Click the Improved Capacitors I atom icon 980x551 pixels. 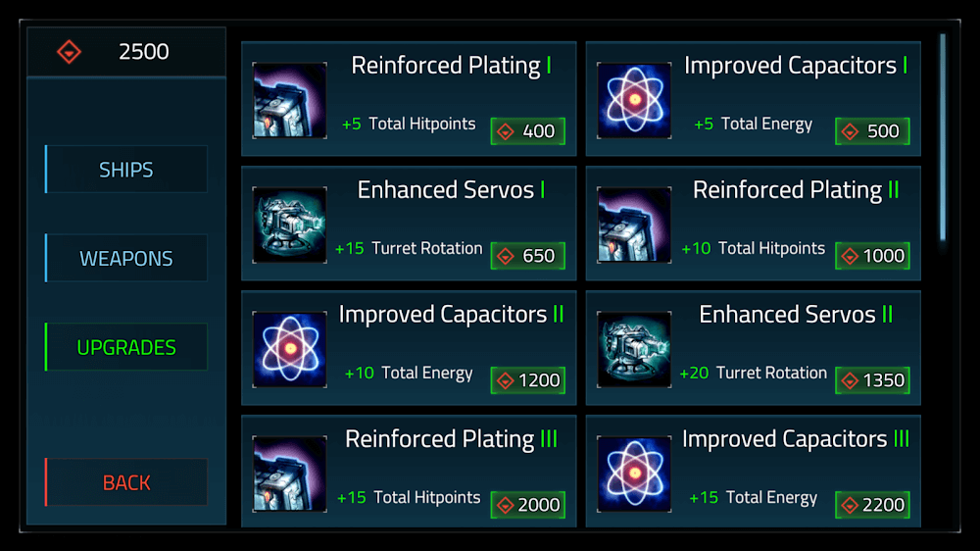[x=634, y=100]
